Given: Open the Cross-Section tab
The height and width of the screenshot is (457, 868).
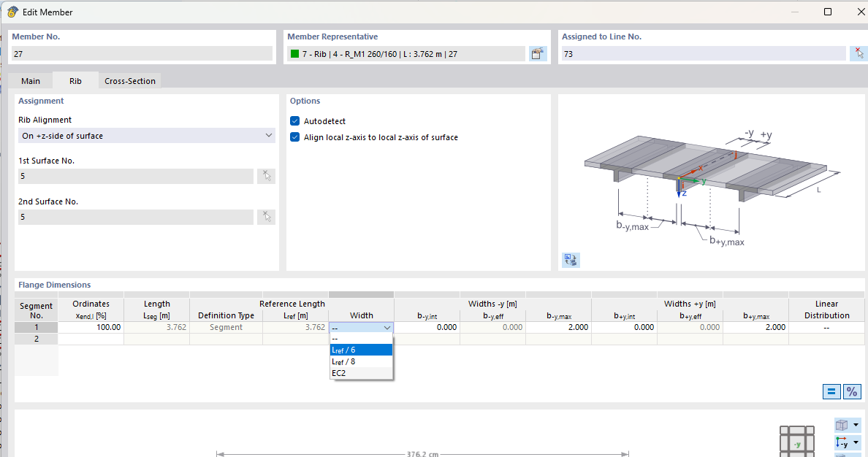Looking at the screenshot, I should click(130, 81).
